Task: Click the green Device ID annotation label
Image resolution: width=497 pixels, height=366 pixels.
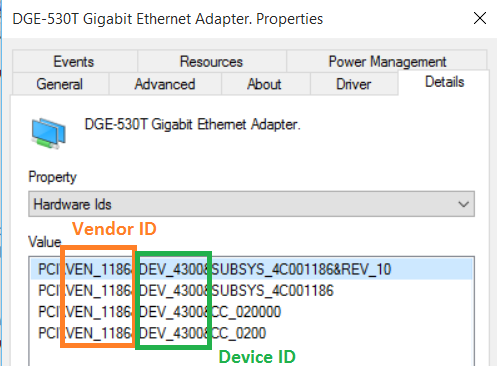Action: 257,357
